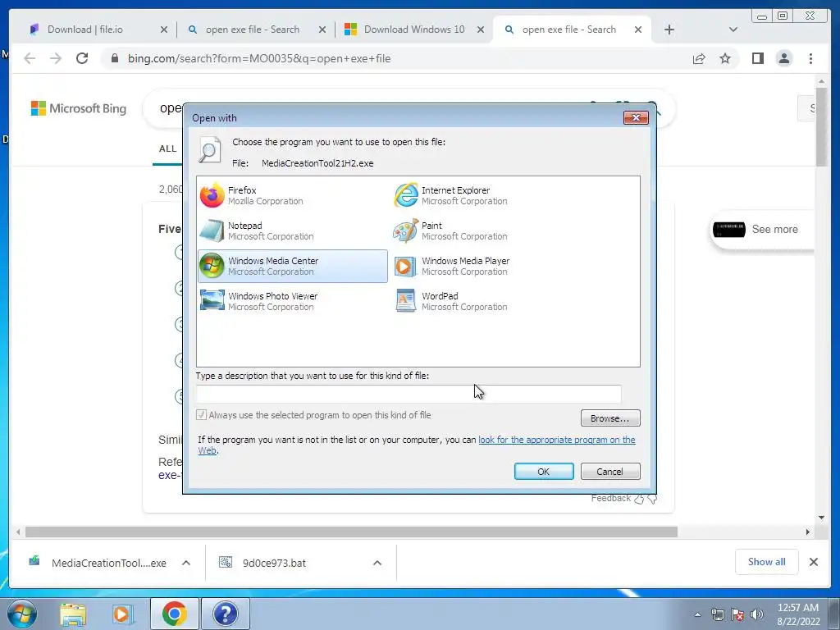
Task: Expand MediaCreationTool download options arrow
Action: [186, 563]
